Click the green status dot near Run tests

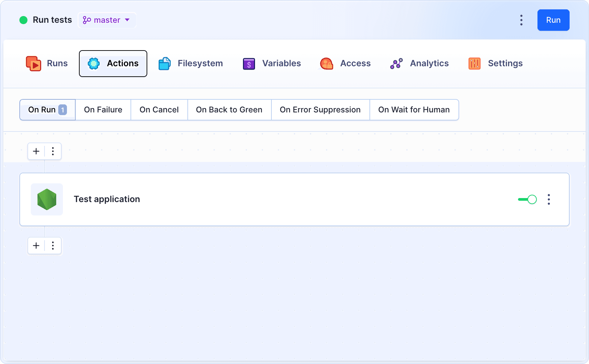(x=23, y=20)
